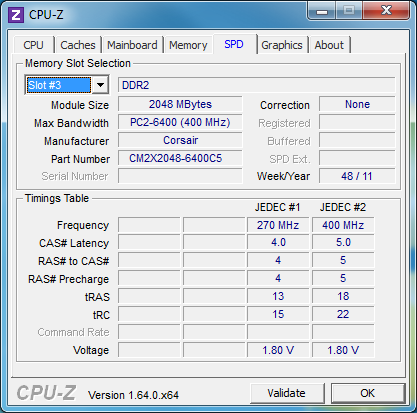
Task: Click the CPU-Z purple Z title bar icon
Action: point(16,15)
